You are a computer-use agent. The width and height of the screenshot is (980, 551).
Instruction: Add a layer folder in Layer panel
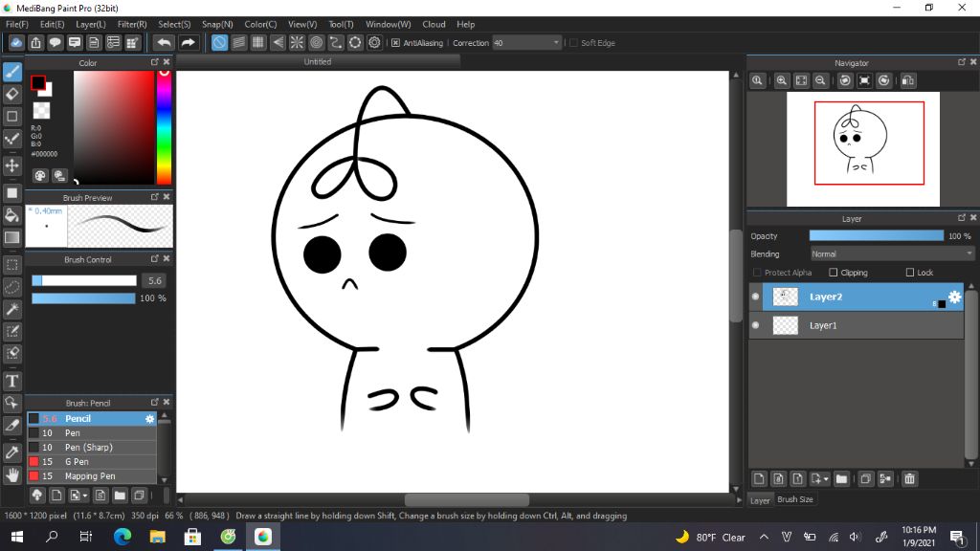(x=841, y=478)
